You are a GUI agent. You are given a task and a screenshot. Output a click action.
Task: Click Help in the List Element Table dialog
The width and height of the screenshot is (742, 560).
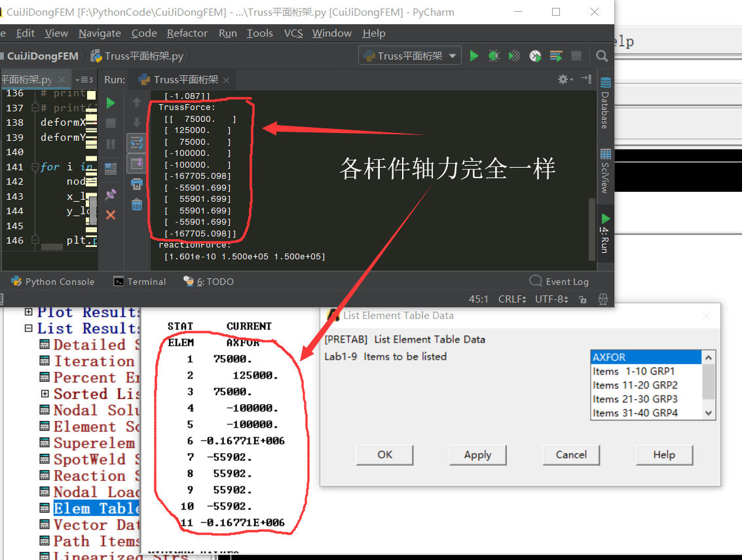pyautogui.click(x=664, y=455)
